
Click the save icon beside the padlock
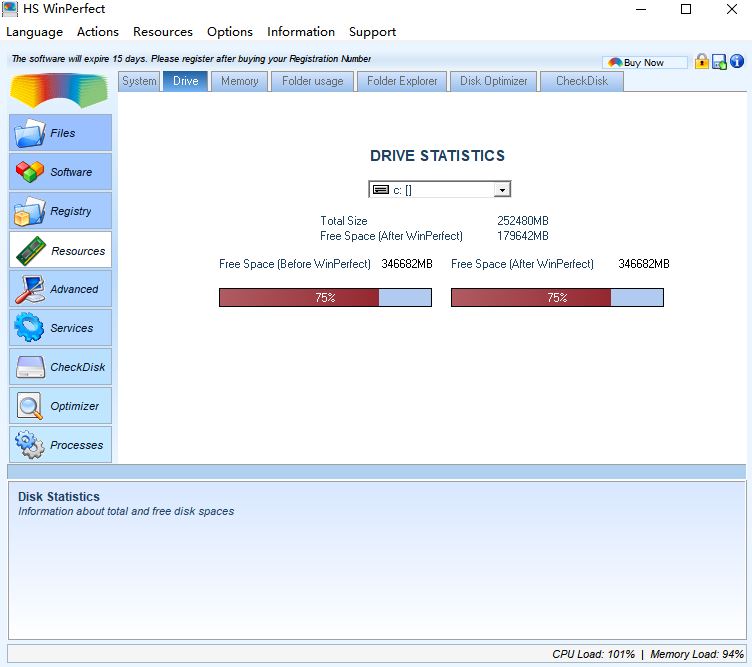click(719, 62)
